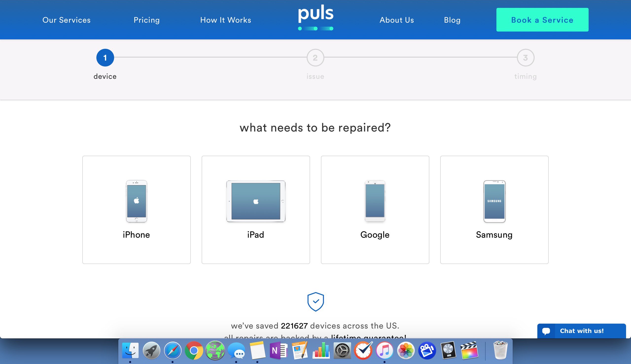
Task: Open the blue clapperboard app in dock
Action: pos(427,350)
